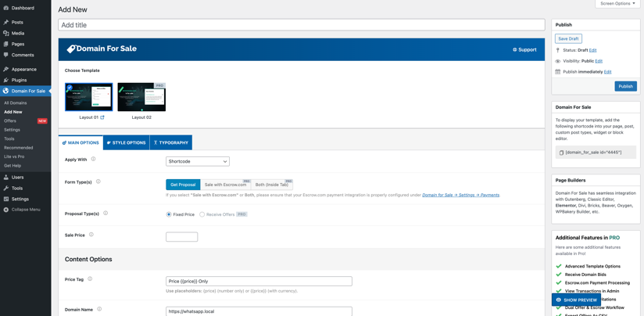Click the Sale Price input field
This screenshot has width=644, height=316.
click(x=182, y=237)
